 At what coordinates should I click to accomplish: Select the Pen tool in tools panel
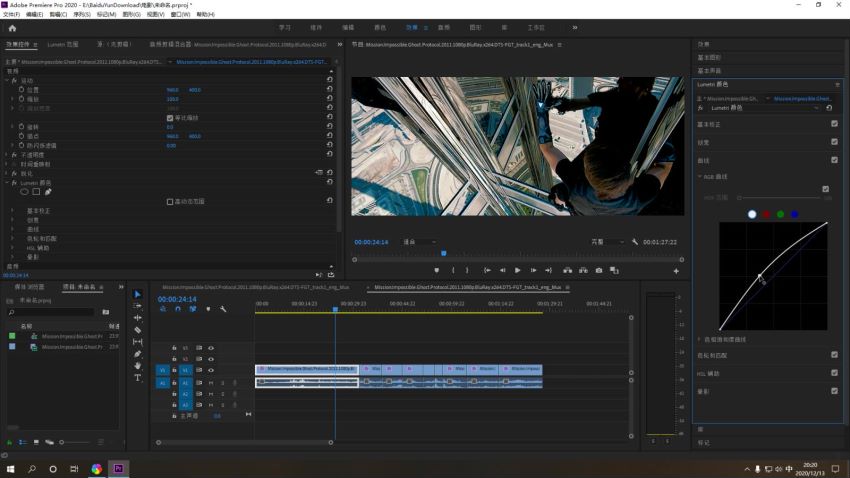[x=137, y=354]
